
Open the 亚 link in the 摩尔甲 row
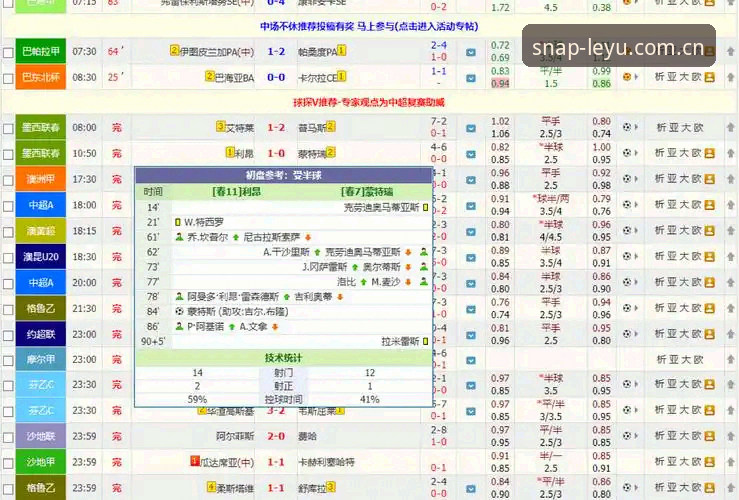click(x=673, y=360)
